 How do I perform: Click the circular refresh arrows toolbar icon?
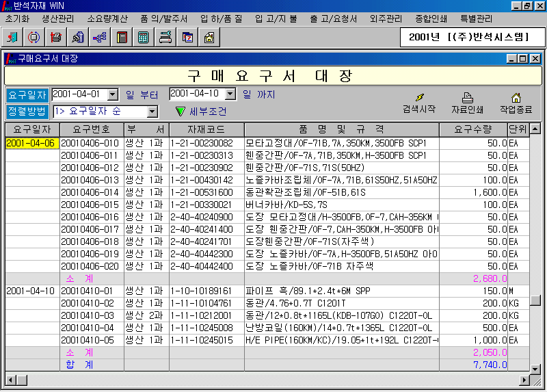click(x=34, y=37)
